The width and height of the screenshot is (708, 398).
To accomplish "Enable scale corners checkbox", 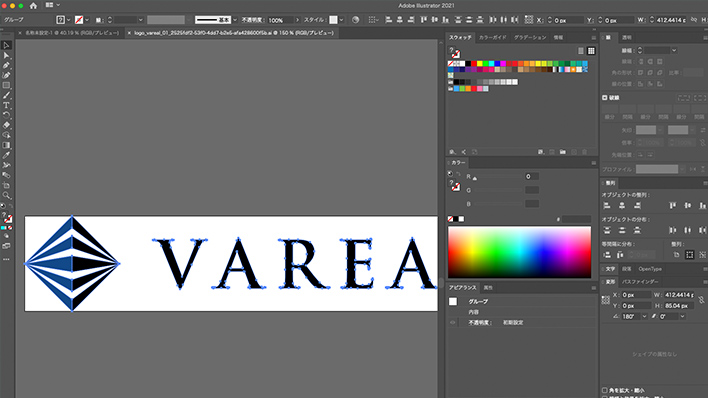I will (605, 390).
